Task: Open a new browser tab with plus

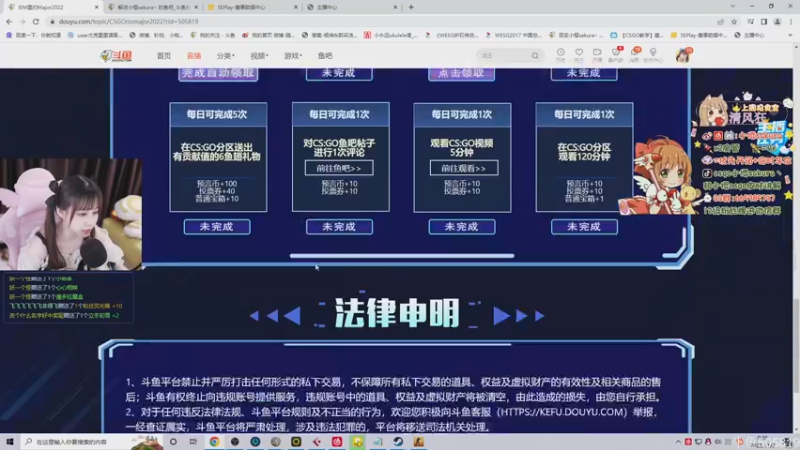Action: pyautogui.click(x=411, y=7)
